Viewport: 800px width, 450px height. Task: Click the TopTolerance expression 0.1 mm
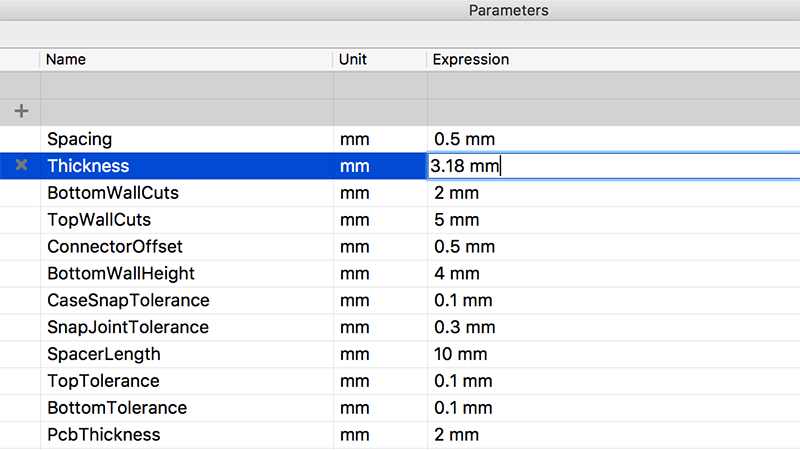463,382
